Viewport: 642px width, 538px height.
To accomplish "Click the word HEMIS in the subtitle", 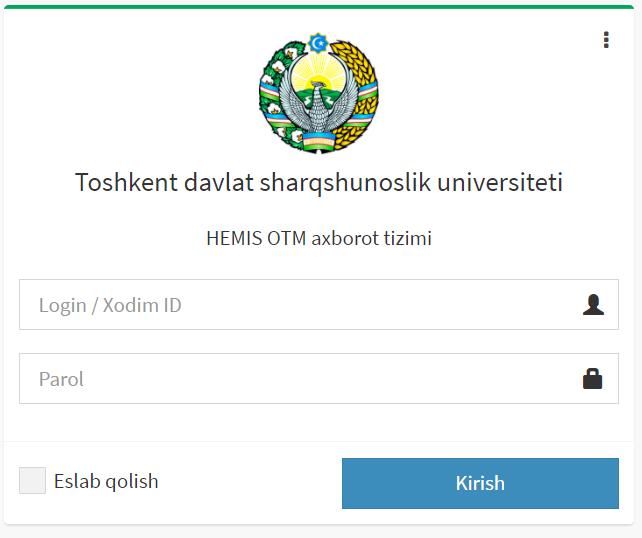I will point(234,239).
